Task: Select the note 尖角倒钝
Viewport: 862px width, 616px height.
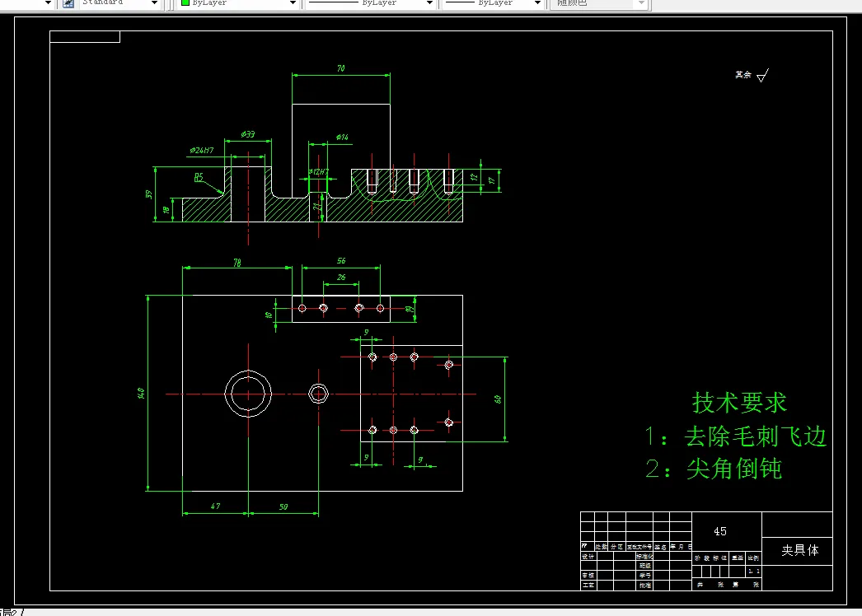Action: tap(734, 469)
